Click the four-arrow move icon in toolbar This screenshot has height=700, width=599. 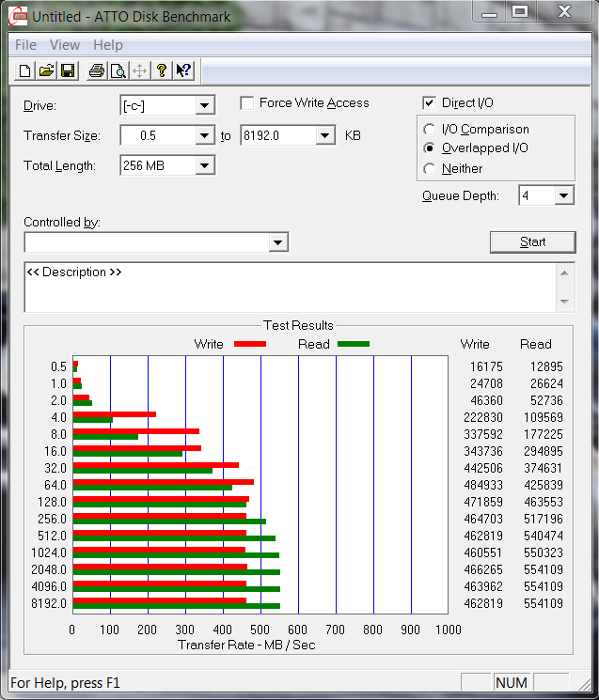point(139,70)
